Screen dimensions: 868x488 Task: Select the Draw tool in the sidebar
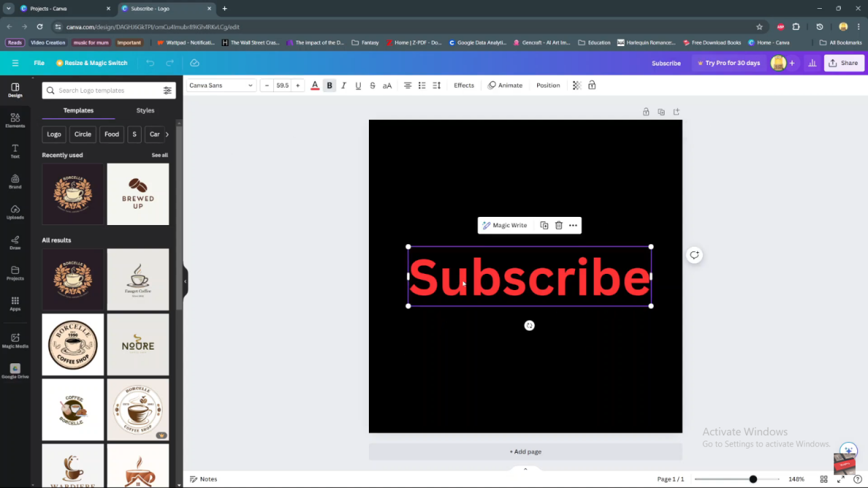coord(15,243)
